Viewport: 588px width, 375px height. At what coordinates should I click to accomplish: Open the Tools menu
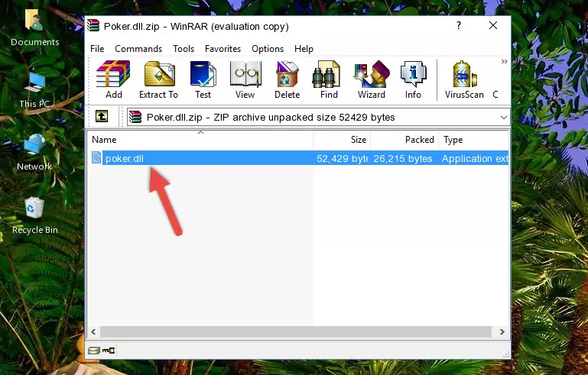tap(184, 49)
